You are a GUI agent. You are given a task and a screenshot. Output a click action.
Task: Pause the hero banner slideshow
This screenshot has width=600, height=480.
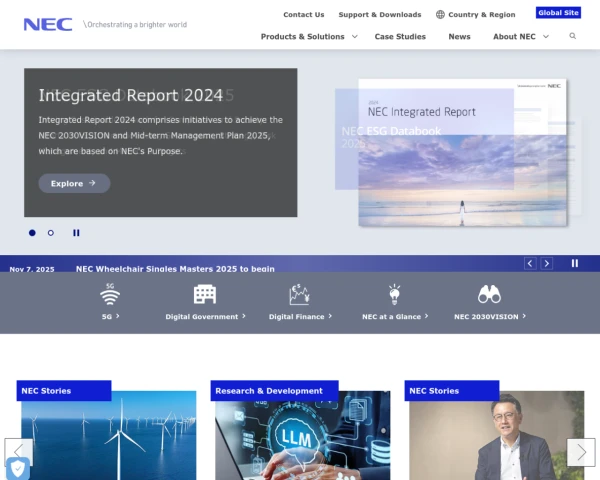pyautogui.click(x=76, y=233)
